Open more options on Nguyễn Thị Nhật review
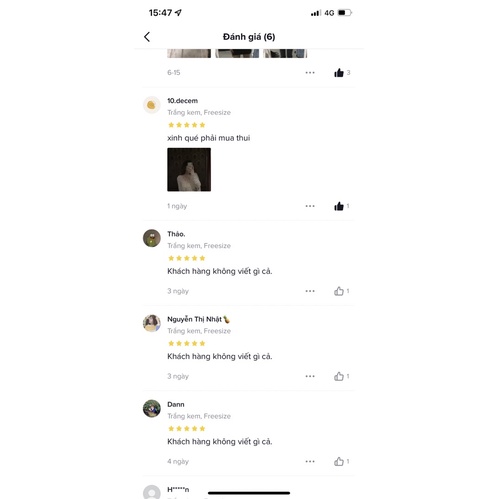This screenshot has width=499, height=499. tap(310, 376)
